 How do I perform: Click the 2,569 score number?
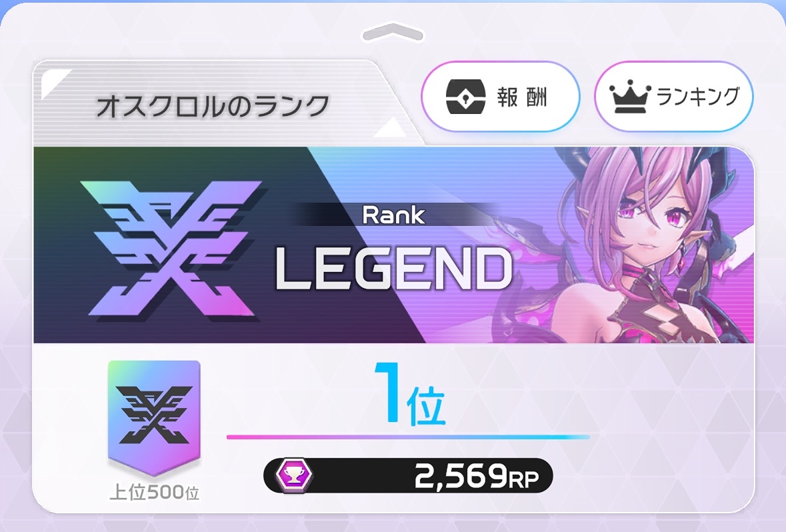coord(460,476)
